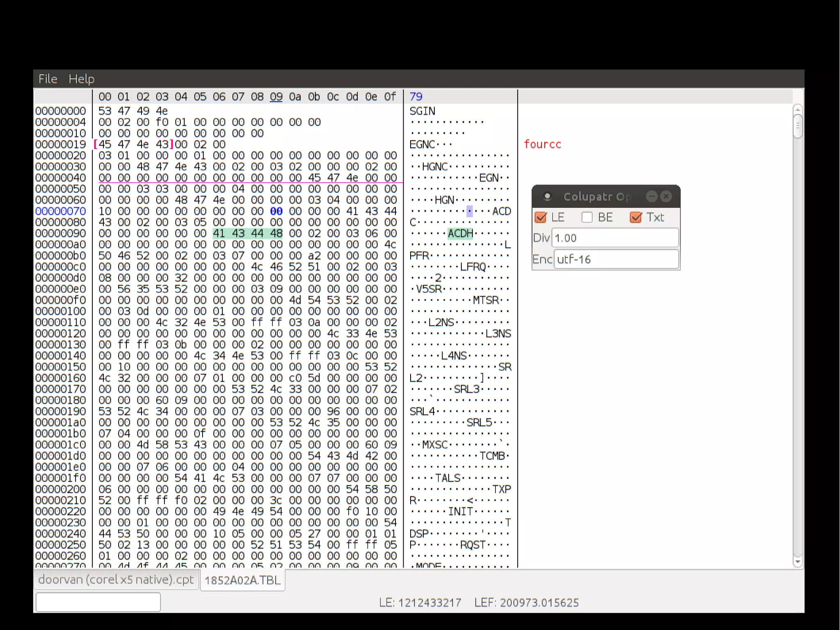The height and width of the screenshot is (630, 840).
Task: Click scrollbar down arrow at bottom
Action: coord(797,561)
